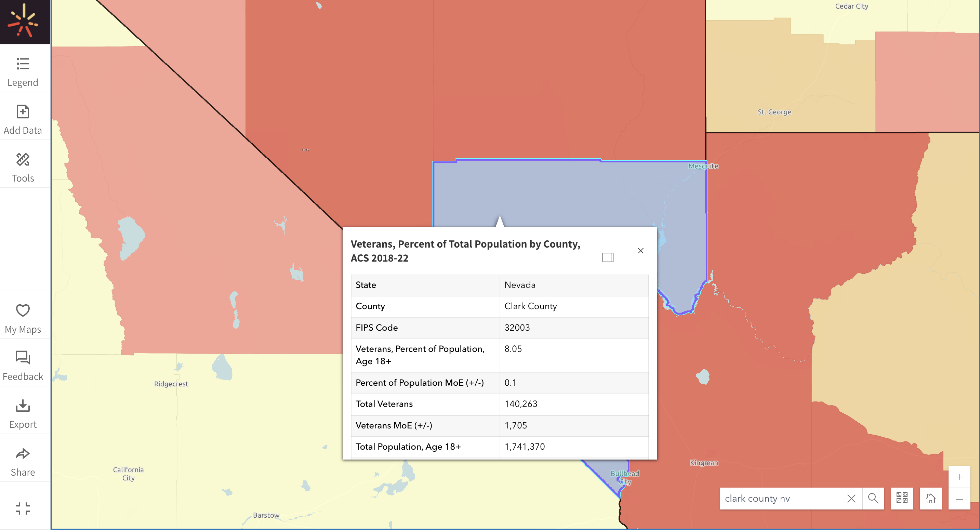
Task: Zoom out with the minus button
Action: 959,499
